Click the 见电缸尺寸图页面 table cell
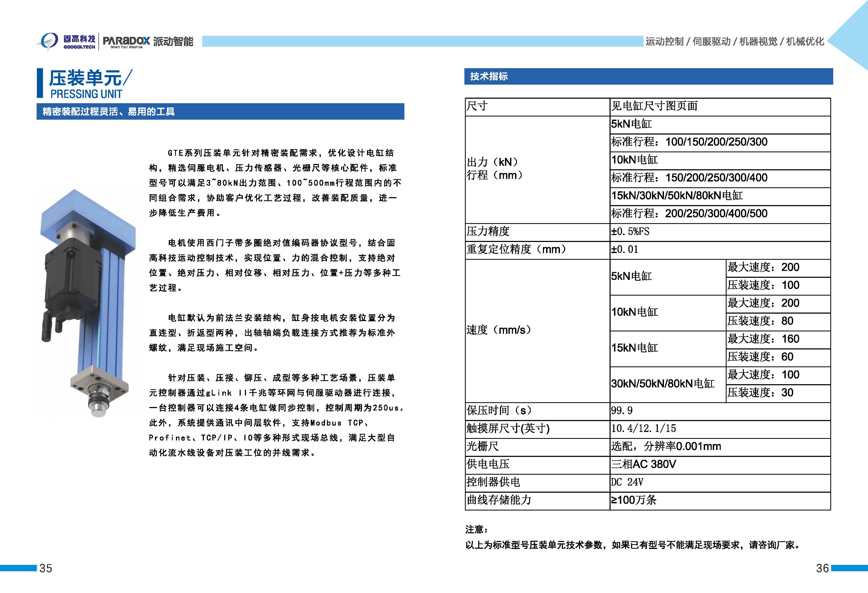 (x=654, y=106)
